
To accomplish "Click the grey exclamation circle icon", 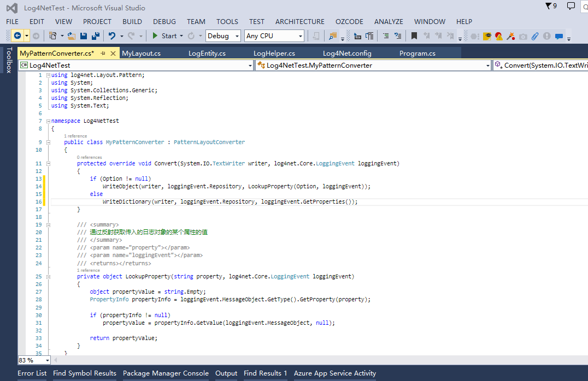I will (x=547, y=36).
